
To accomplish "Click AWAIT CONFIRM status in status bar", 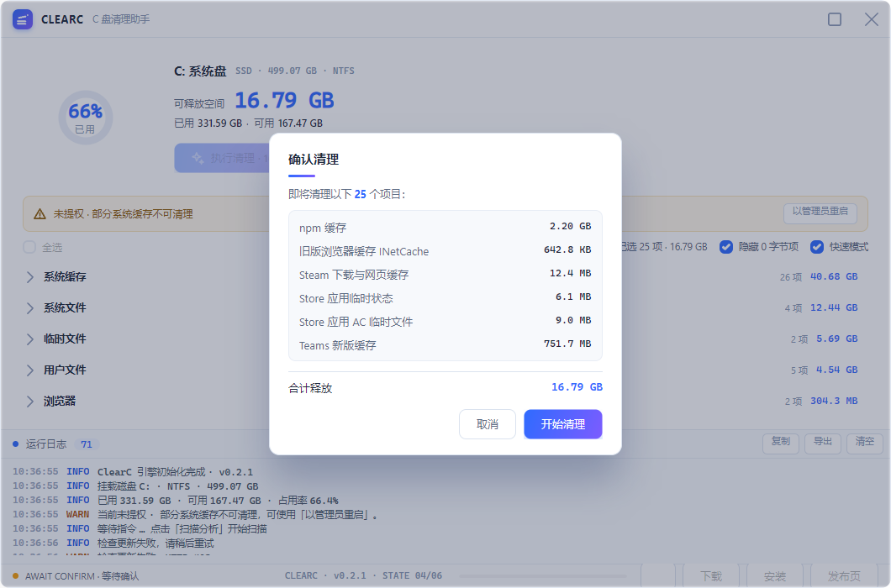I will coord(82,576).
